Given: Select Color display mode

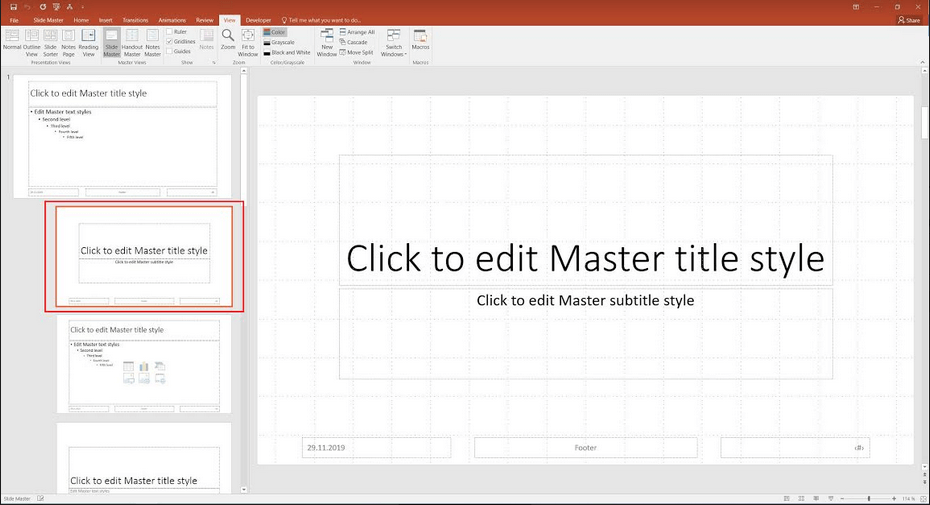Looking at the screenshot, I should [275, 32].
